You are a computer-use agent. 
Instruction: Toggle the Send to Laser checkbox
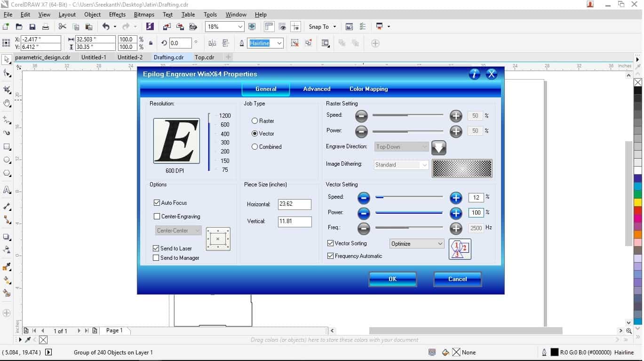point(156,249)
